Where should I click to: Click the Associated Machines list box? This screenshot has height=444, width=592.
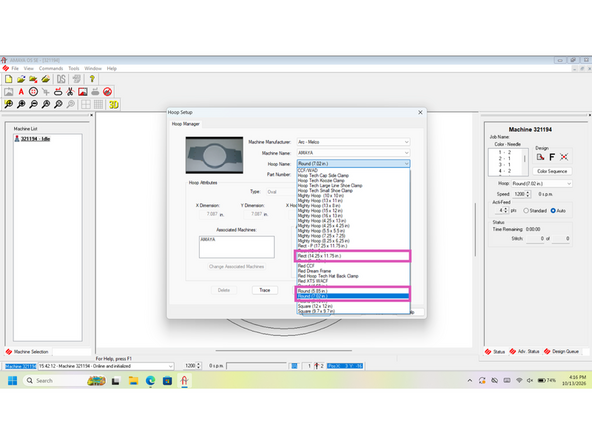click(237, 247)
